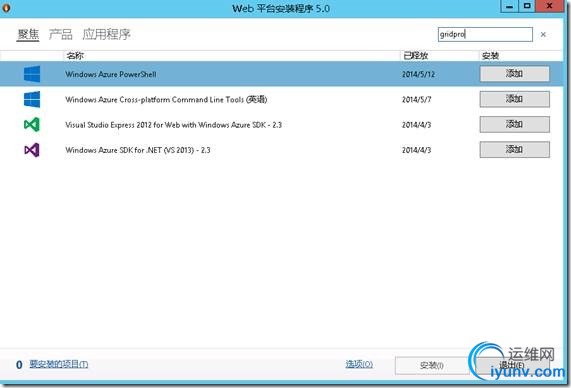
Task: Clear the search box with the X icon
Action: click(x=543, y=34)
